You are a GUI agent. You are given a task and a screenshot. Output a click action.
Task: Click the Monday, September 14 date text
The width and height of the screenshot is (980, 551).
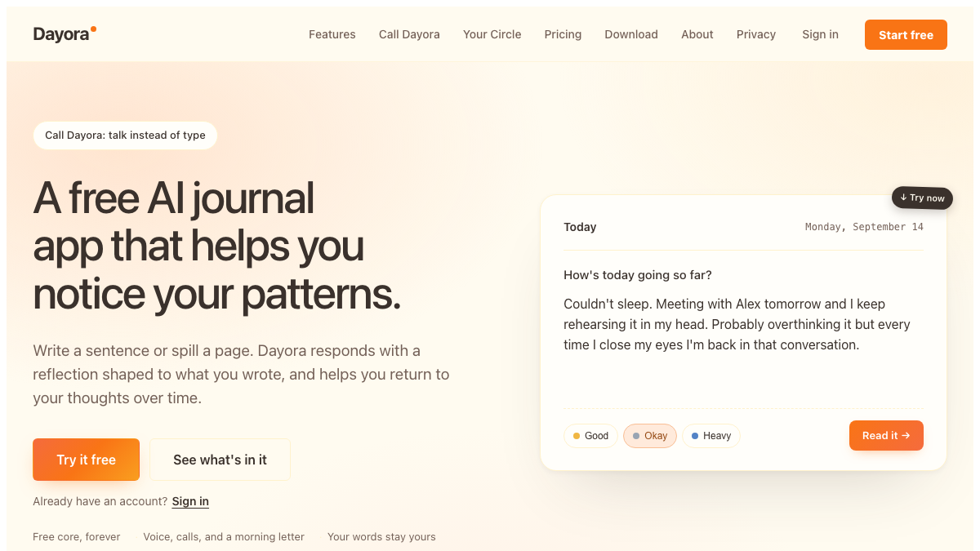(864, 227)
